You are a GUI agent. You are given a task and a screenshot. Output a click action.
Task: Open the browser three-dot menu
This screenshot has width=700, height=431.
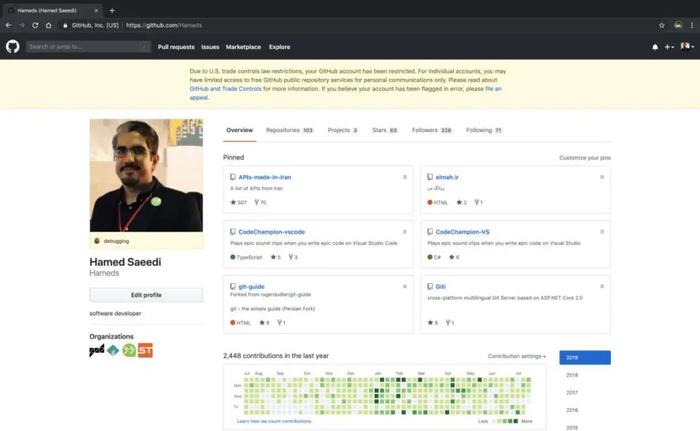point(692,25)
